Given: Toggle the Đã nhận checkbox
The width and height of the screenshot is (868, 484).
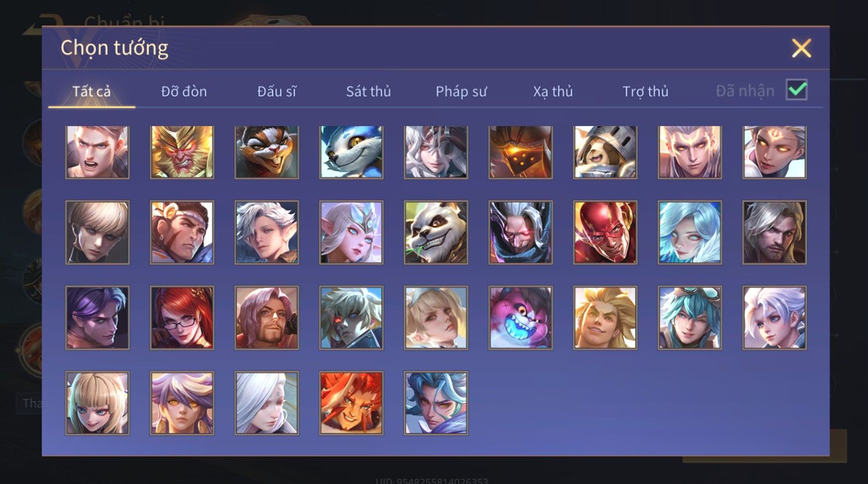Looking at the screenshot, I should (x=797, y=90).
